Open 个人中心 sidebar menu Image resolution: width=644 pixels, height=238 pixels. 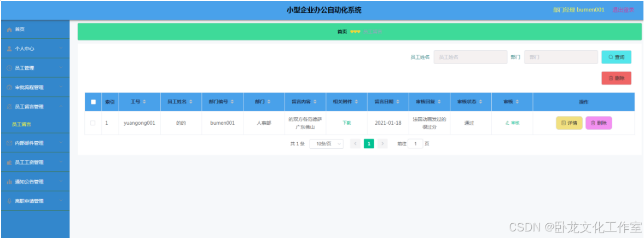click(x=35, y=49)
